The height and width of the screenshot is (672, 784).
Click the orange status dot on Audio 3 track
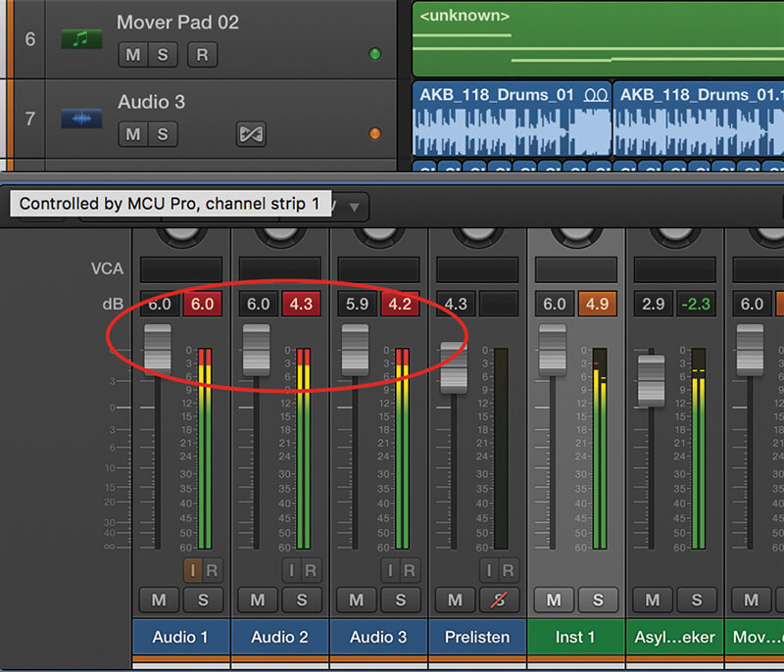point(374,133)
